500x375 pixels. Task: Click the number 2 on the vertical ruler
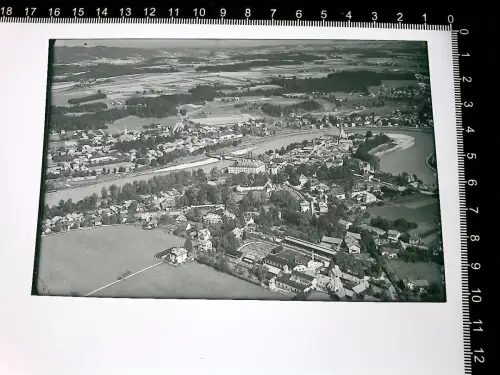466,80
